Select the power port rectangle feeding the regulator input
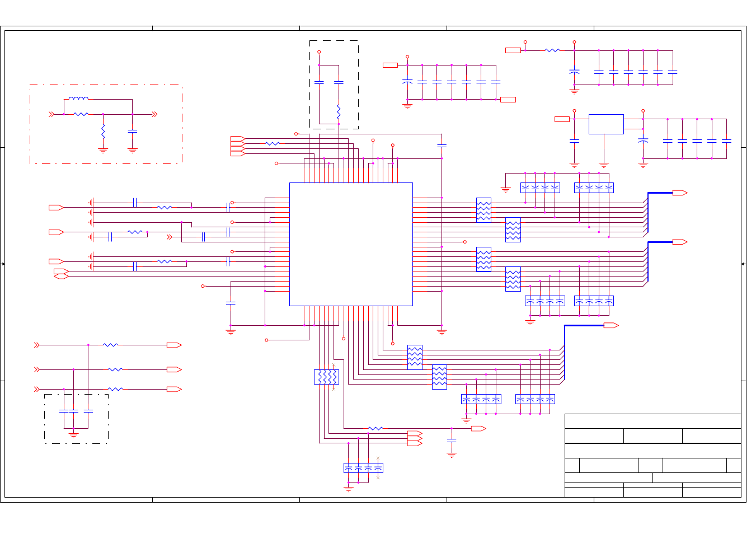The image size is (756, 534). [x=562, y=119]
